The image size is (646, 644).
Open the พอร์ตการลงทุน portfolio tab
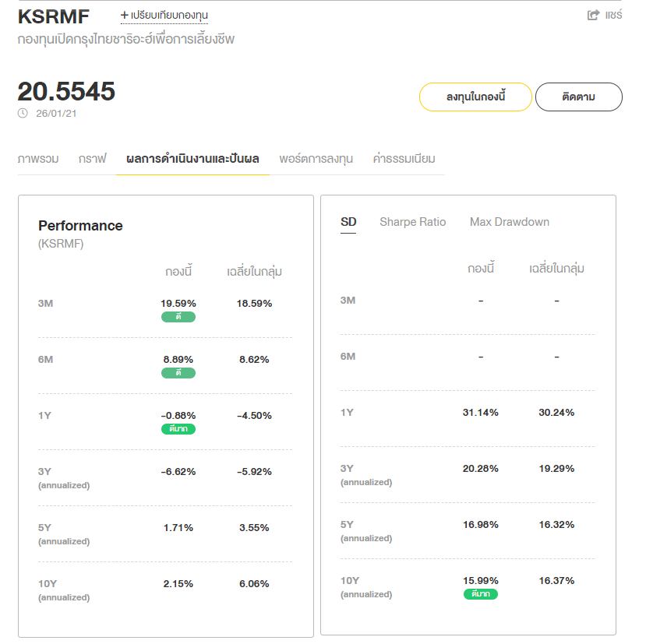coord(316,159)
